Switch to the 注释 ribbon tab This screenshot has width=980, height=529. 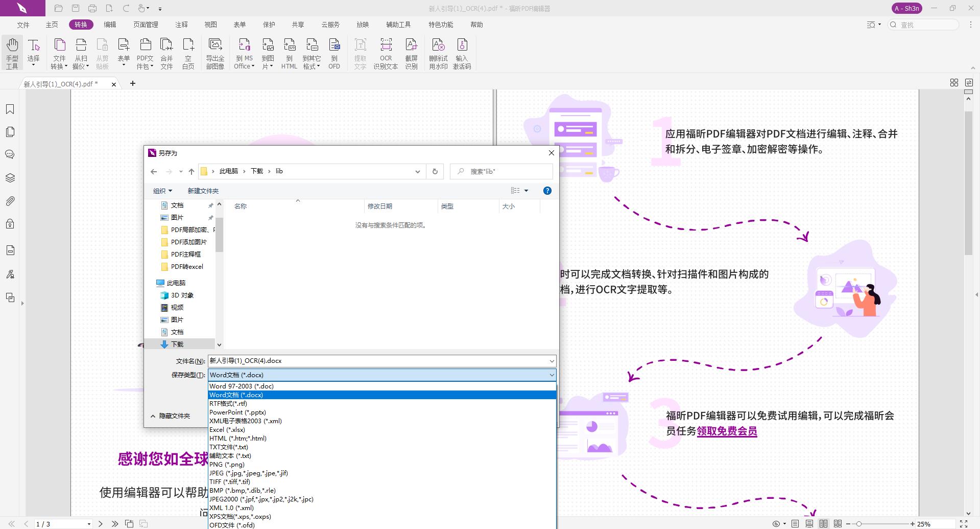[181, 24]
